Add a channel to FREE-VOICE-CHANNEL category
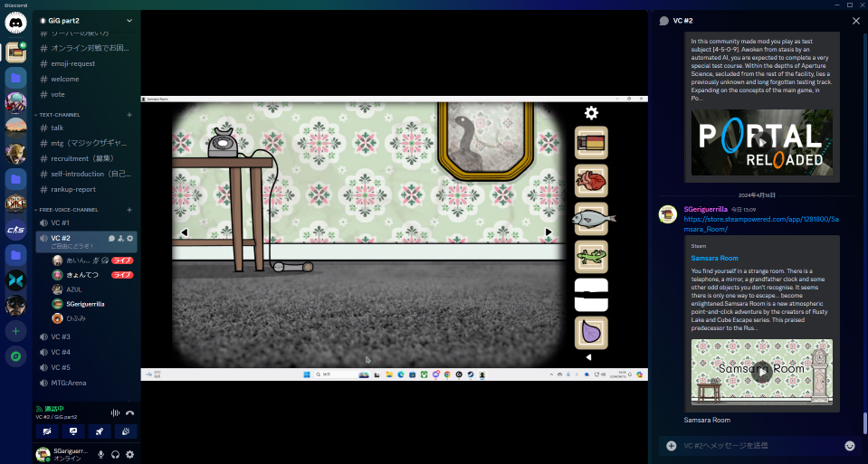The height and width of the screenshot is (464, 868). pos(129,210)
